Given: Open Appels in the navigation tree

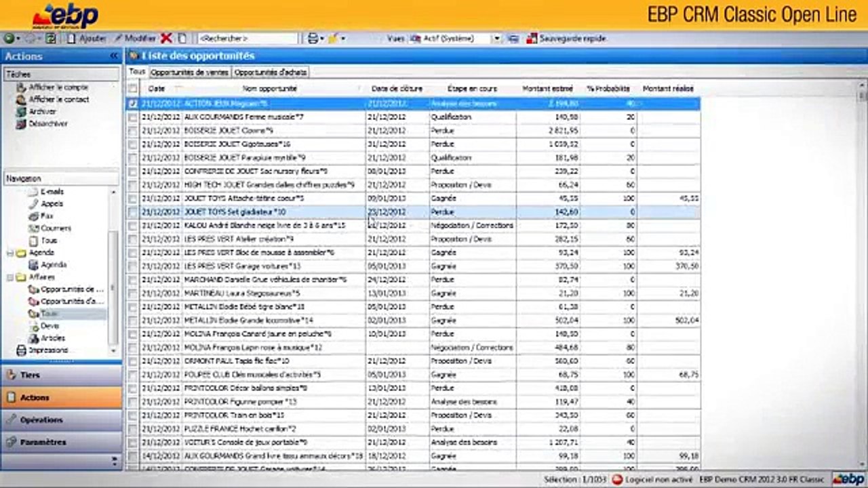Looking at the screenshot, I should pos(52,204).
